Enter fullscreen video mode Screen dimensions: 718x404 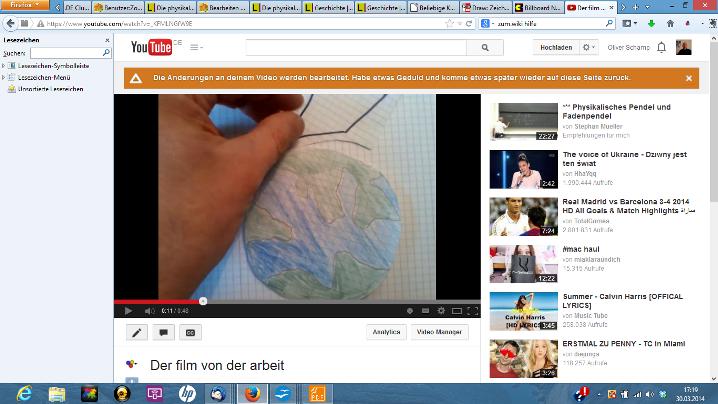pos(472,311)
